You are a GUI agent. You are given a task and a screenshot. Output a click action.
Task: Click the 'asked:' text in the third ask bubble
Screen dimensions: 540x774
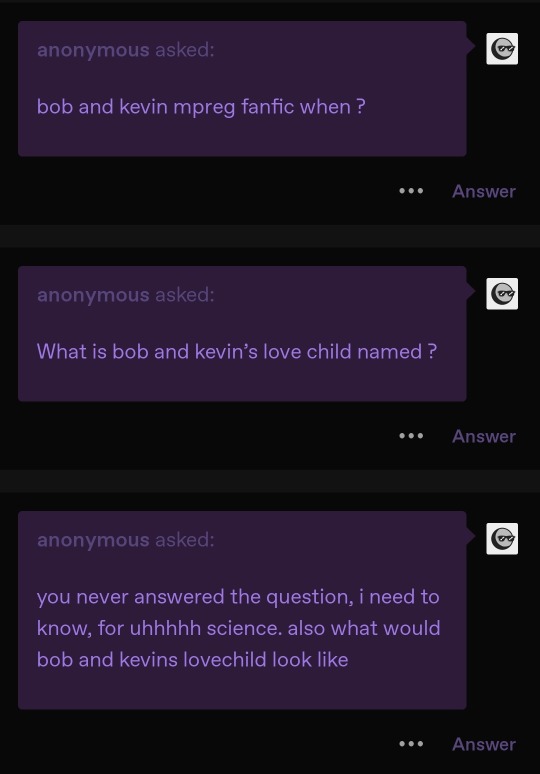click(185, 540)
